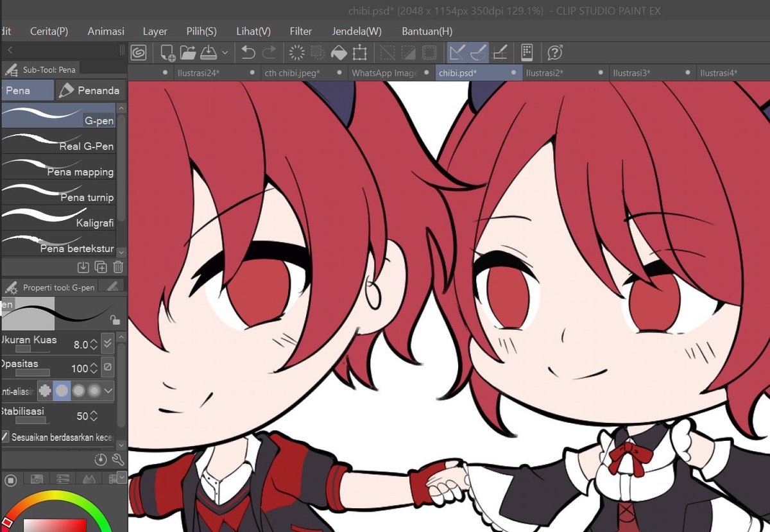
Task: Switch to the Ilustrasi2 document tab
Action: point(545,73)
